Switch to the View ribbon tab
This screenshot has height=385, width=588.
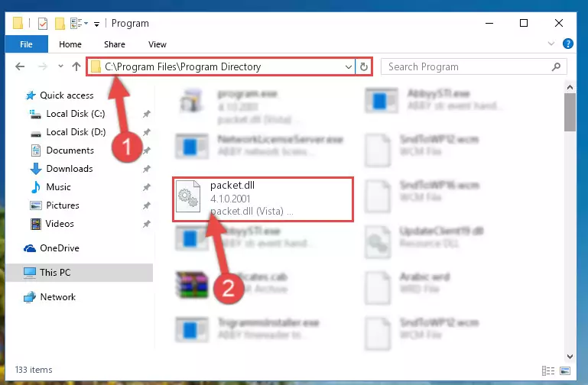pos(157,44)
